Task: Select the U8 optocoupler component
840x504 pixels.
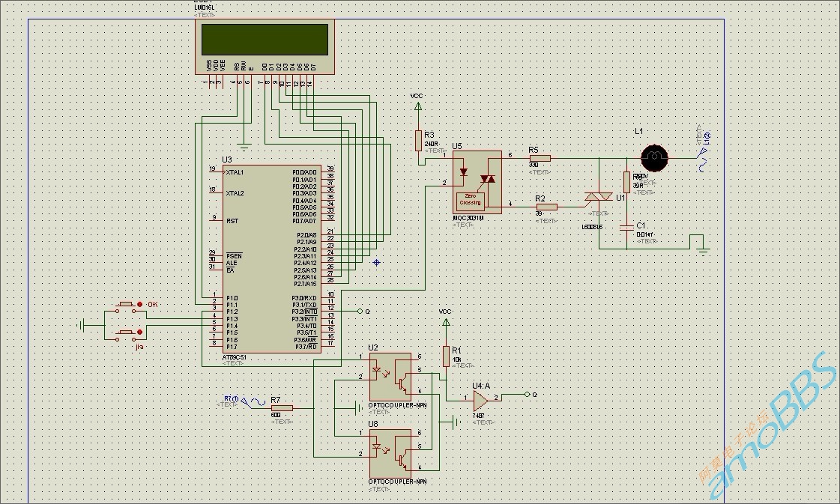Action: (390, 453)
